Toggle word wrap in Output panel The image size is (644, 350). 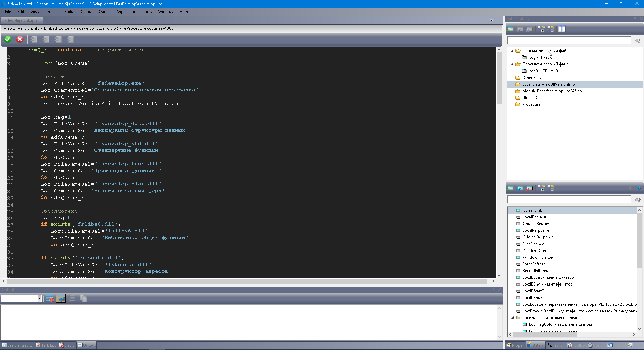click(61, 299)
